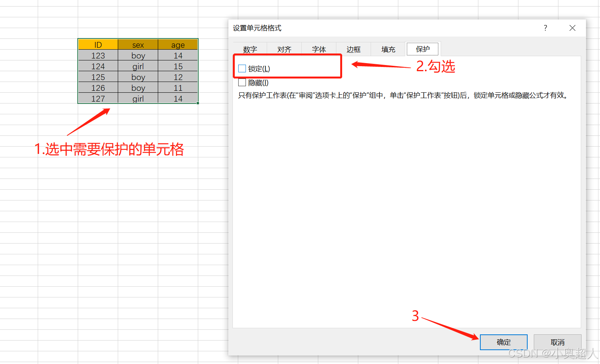Select the sex cell in row 124

[138, 66]
